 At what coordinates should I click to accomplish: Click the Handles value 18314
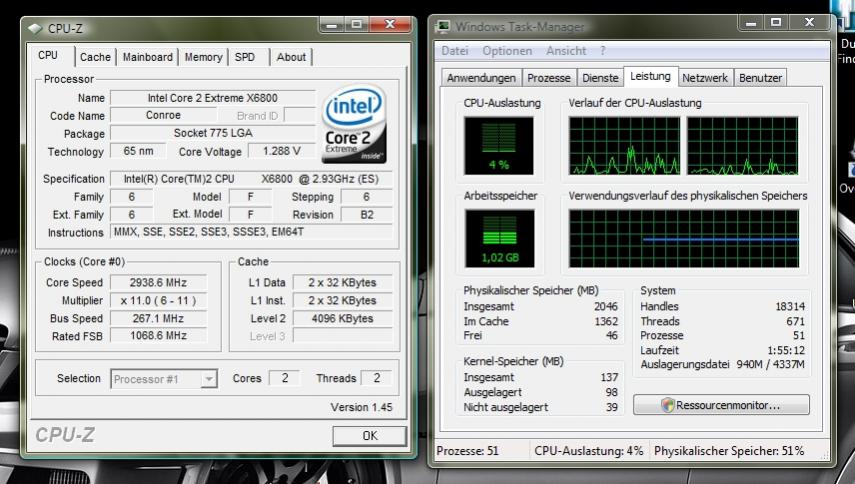tap(790, 306)
